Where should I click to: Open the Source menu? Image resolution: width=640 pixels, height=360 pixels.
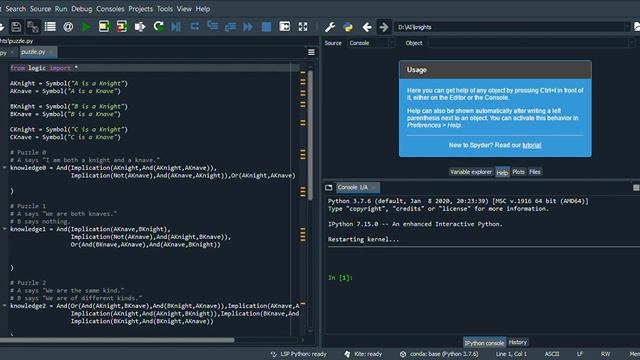tap(40, 9)
